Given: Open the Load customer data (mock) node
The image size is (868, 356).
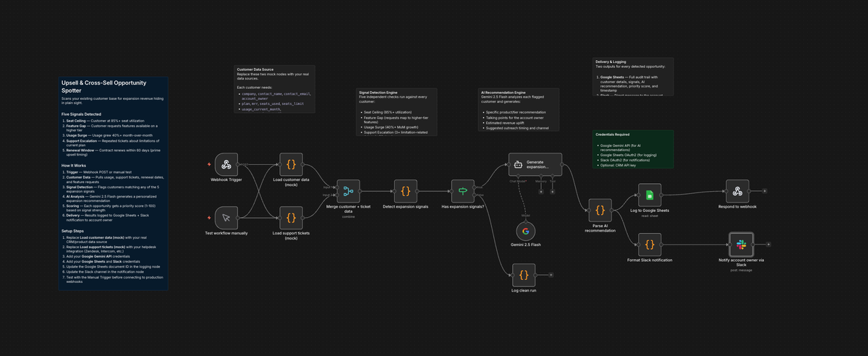Looking at the screenshot, I should pos(291,165).
